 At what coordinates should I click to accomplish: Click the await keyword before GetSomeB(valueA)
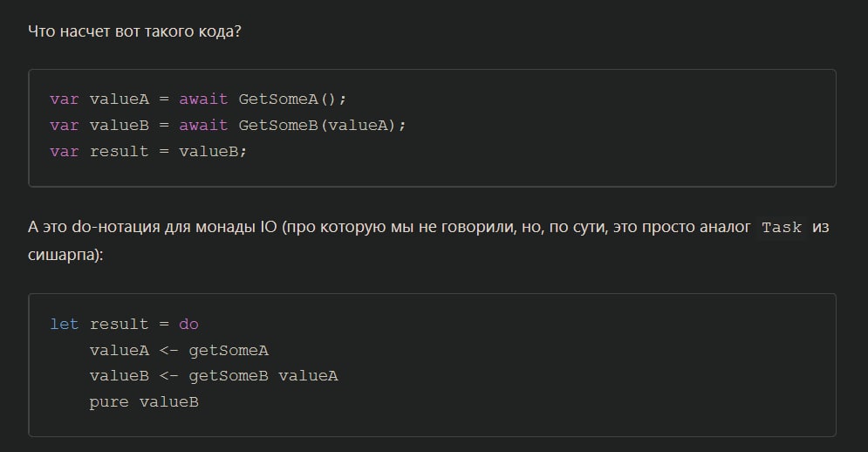pyautogui.click(x=203, y=125)
